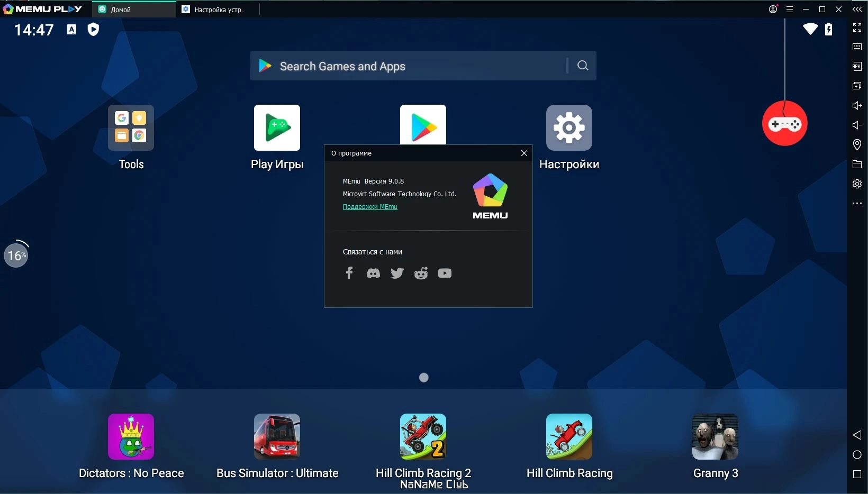The width and height of the screenshot is (868, 494).
Task: Follow the Поддержки MEmu link
Action: coord(370,207)
